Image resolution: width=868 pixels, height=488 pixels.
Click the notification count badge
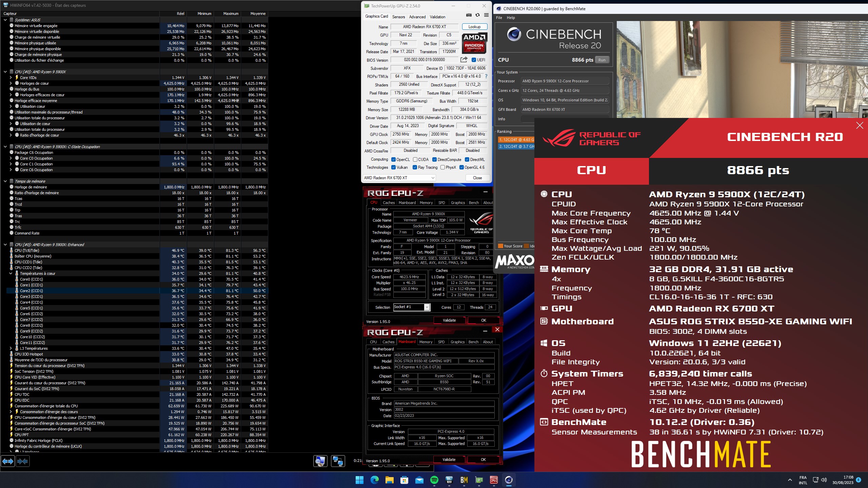(858, 480)
